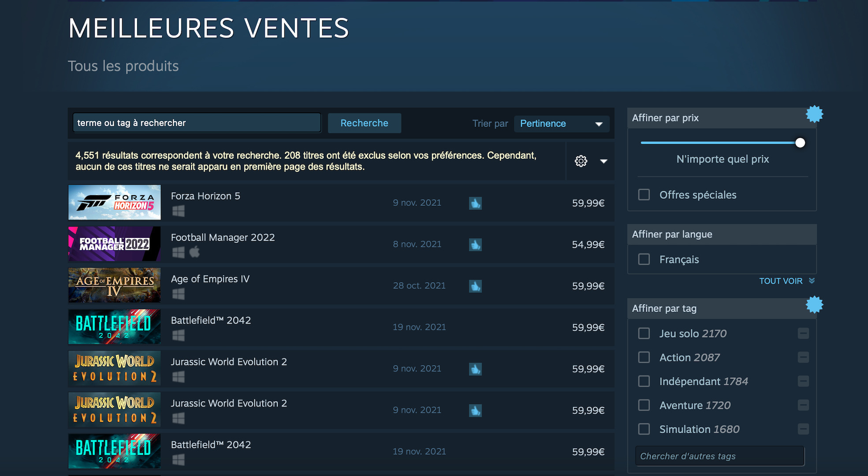The image size is (868, 476).
Task: Click the Windows platform icon under Forza Horizon 5
Action: click(178, 211)
